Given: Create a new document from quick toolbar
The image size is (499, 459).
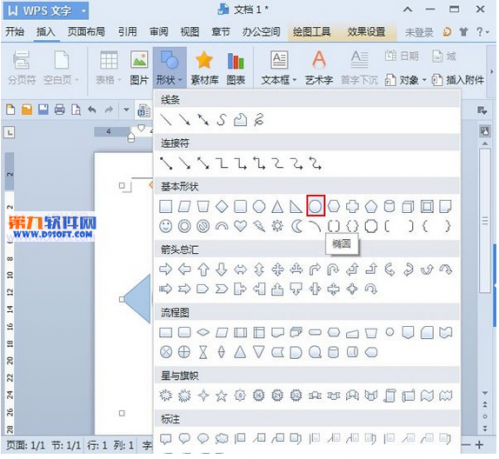Looking at the screenshot, I should (x=11, y=110).
